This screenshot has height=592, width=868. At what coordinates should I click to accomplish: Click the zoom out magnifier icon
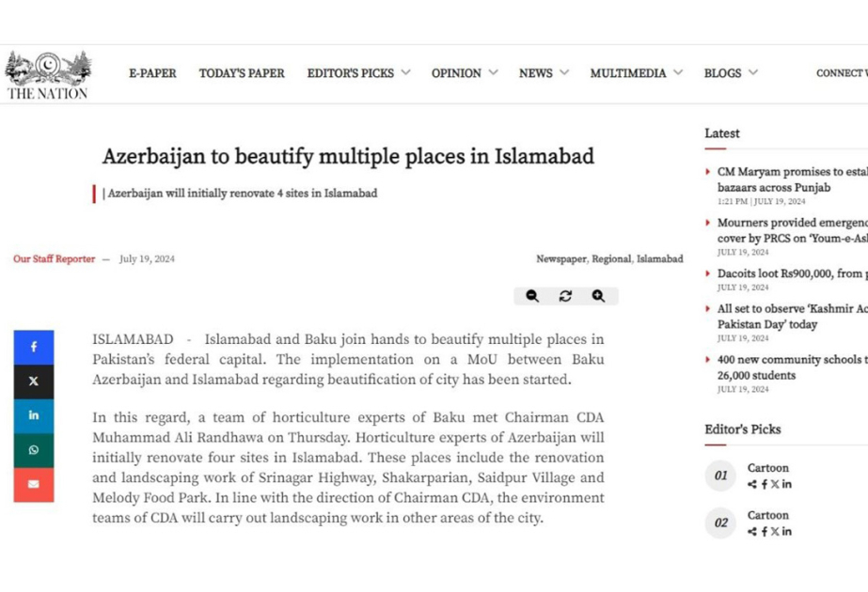tap(532, 296)
